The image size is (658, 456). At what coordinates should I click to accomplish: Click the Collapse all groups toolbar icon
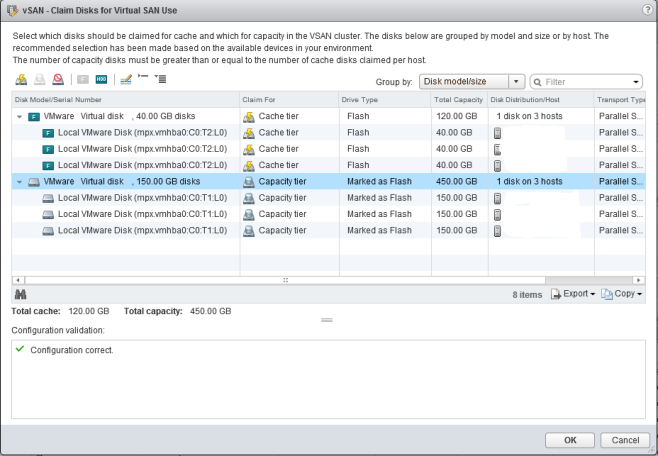[x=143, y=77]
